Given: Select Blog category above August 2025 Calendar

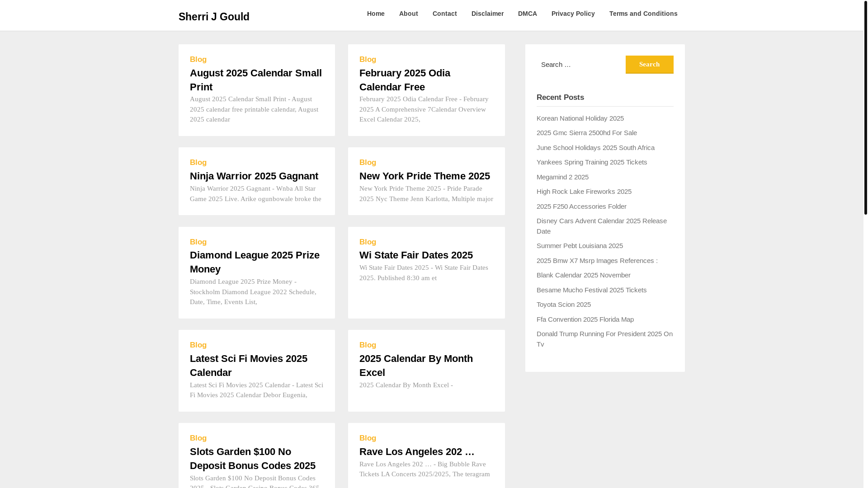Looking at the screenshot, I should tap(198, 60).
